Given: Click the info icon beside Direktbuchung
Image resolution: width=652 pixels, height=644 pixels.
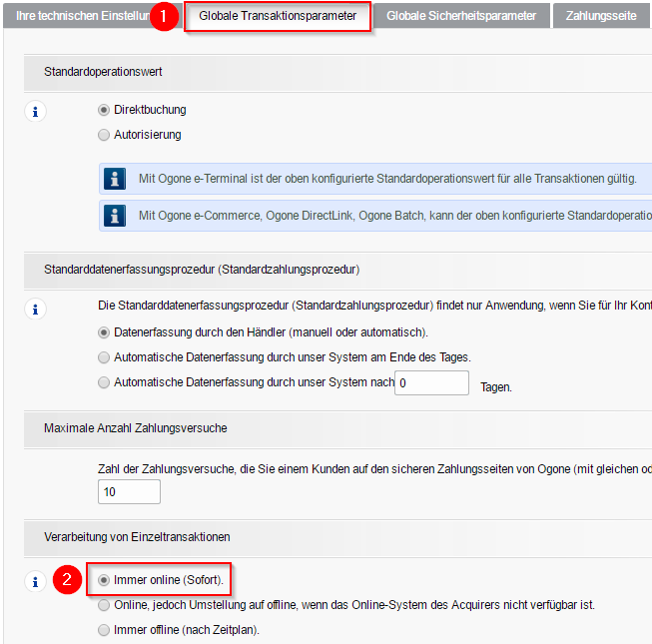Looking at the screenshot, I should [x=36, y=111].
